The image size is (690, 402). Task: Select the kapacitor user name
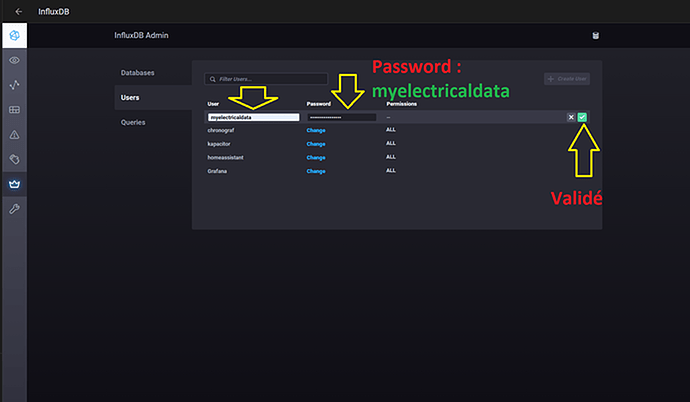(219, 144)
